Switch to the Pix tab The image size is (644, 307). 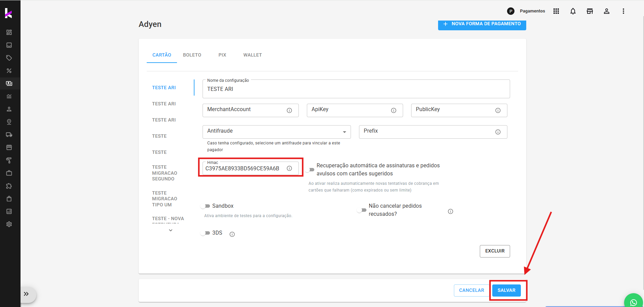[222, 55]
